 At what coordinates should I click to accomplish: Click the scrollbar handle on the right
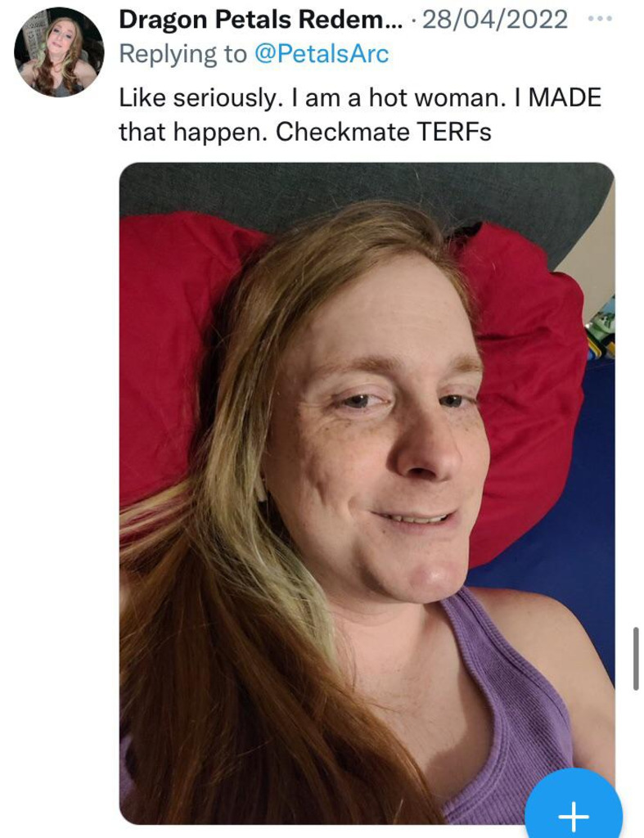pyautogui.click(x=636, y=658)
